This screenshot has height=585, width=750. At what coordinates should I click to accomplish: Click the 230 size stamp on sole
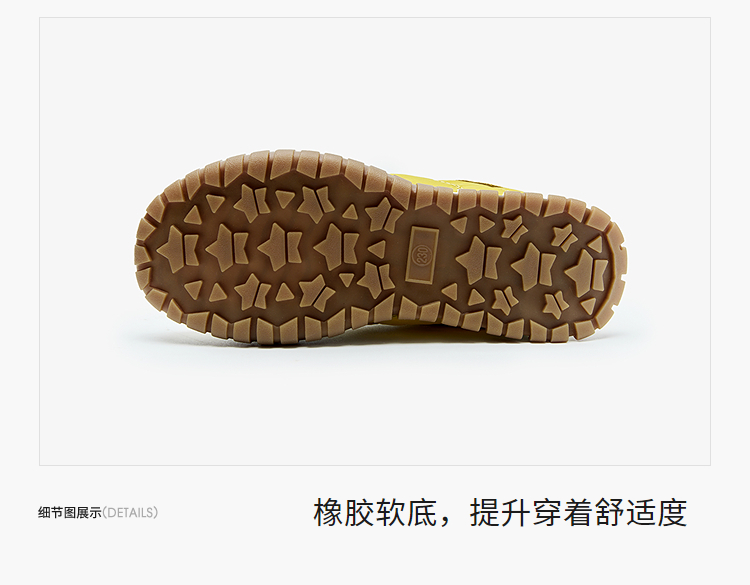pyautogui.click(x=422, y=254)
